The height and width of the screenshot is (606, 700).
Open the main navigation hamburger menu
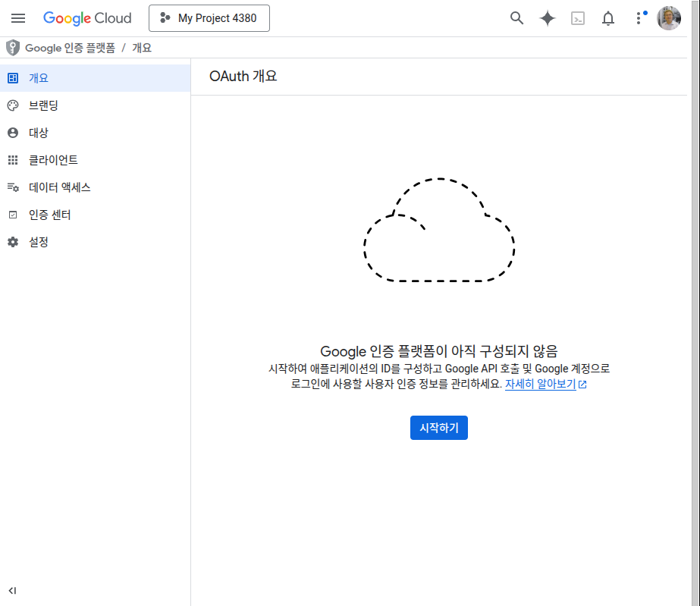18,18
